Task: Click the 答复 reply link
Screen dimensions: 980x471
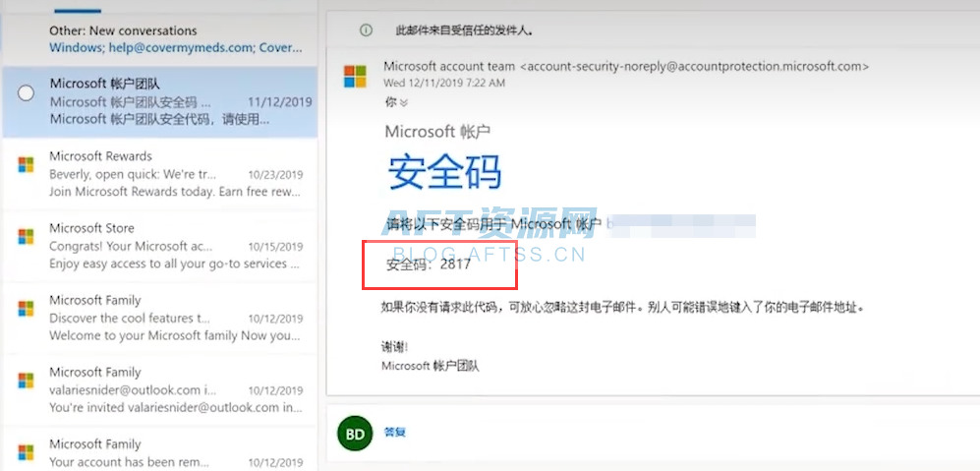Action: pos(394,433)
